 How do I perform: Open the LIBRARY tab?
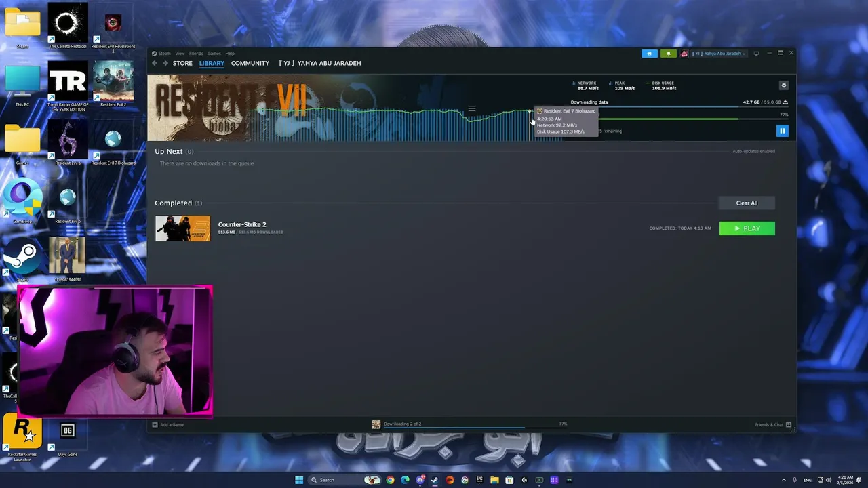212,63
